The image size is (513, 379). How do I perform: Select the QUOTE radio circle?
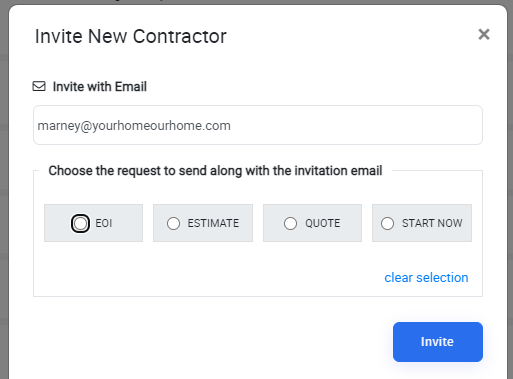click(290, 223)
